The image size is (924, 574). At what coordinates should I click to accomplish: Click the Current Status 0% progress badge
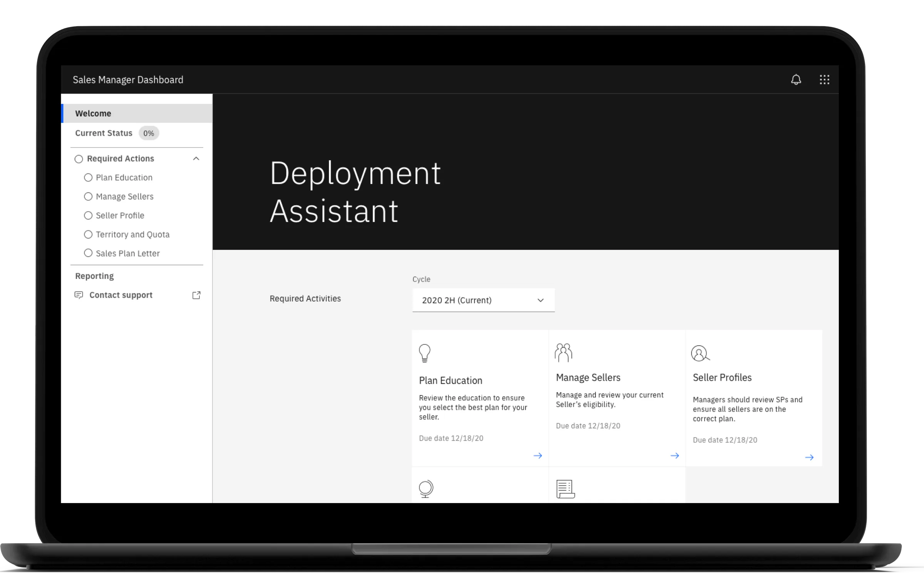pos(149,133)
